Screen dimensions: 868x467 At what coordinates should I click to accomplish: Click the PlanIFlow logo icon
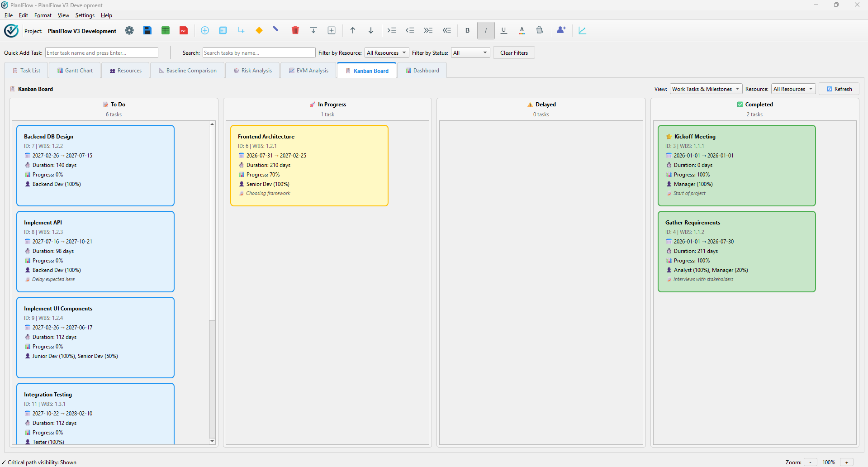11,31
